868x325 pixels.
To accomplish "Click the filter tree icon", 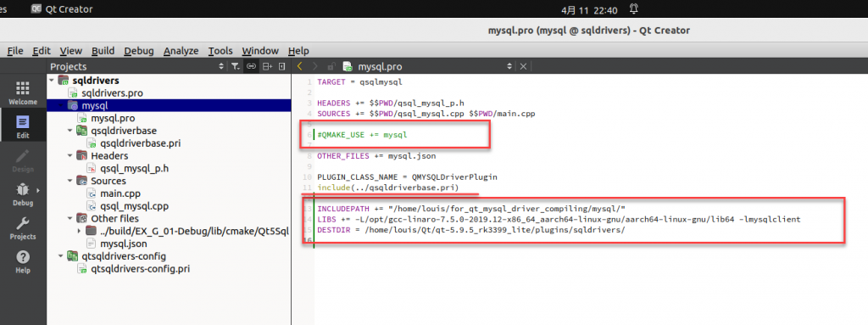I will point(236,66).
